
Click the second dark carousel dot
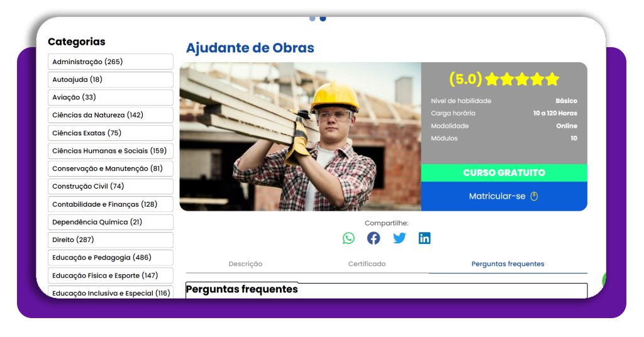coord(323,18)
